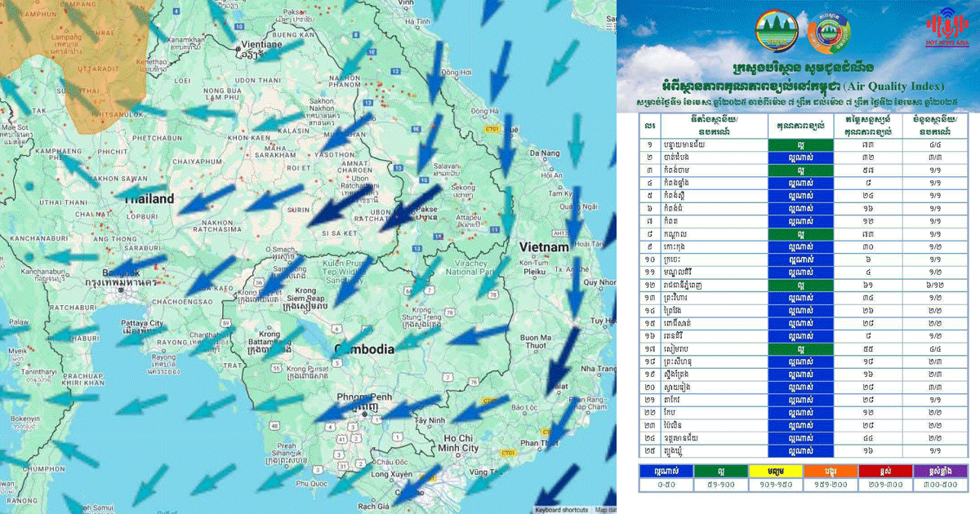Open the Map data attribution link
This screenshot has width=980, height=514.
[x=604, y=509]
